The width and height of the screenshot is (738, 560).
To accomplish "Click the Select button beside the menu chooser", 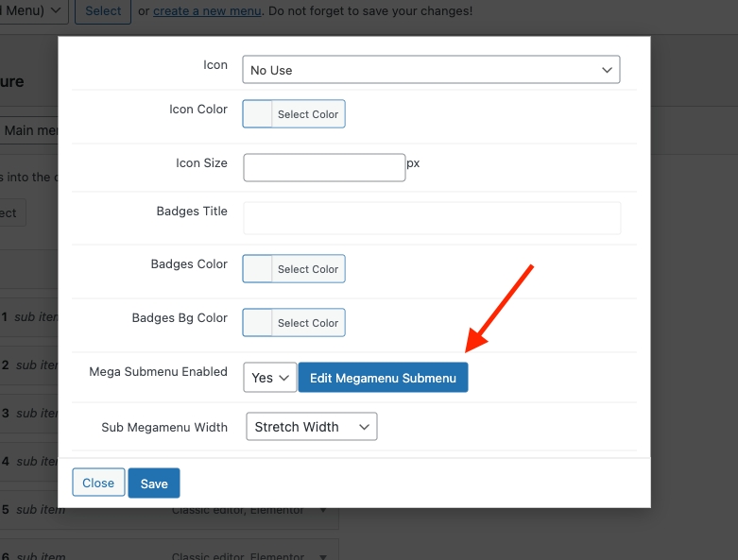I will (103, 11).
